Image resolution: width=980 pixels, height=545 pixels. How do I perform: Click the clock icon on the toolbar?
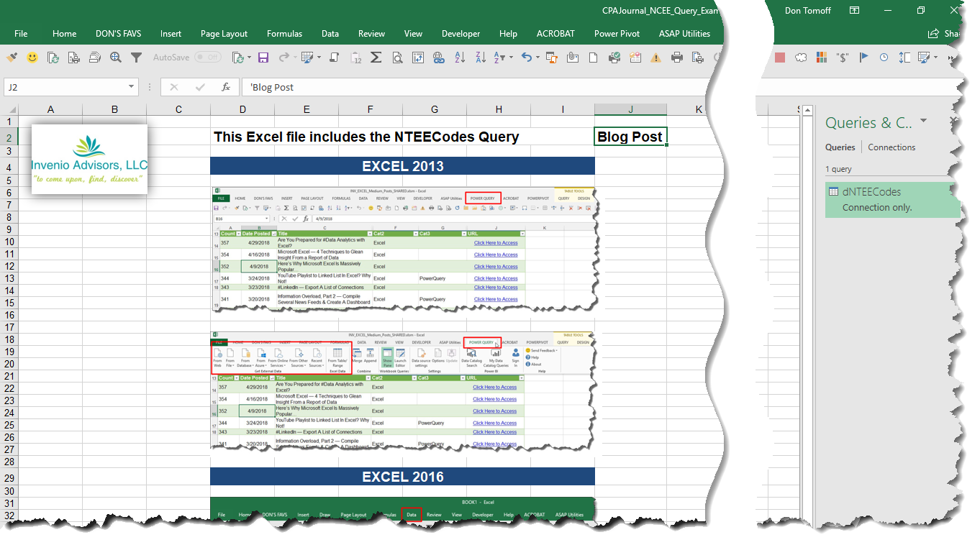[884, 58]
